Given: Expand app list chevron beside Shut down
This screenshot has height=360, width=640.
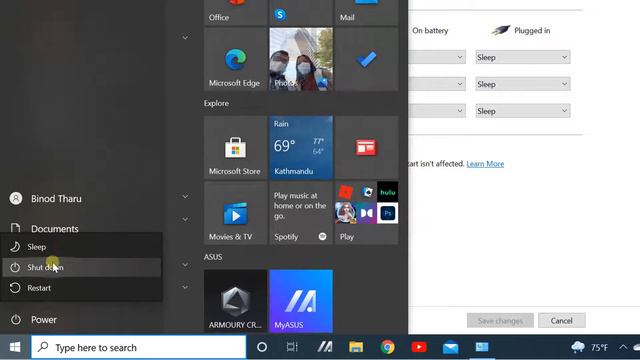Looking at the screenshot, I should point(185,264).
